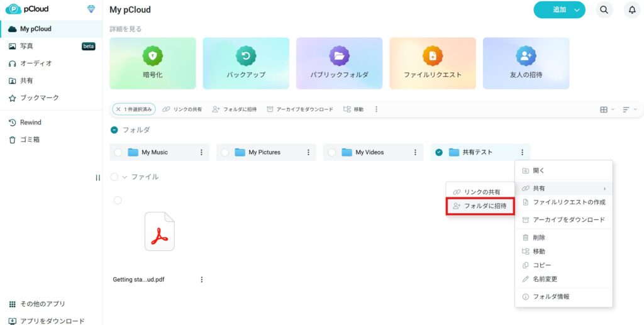Check the My Music folder checkbox
The image size is (644, 325).
coord(118,152)
